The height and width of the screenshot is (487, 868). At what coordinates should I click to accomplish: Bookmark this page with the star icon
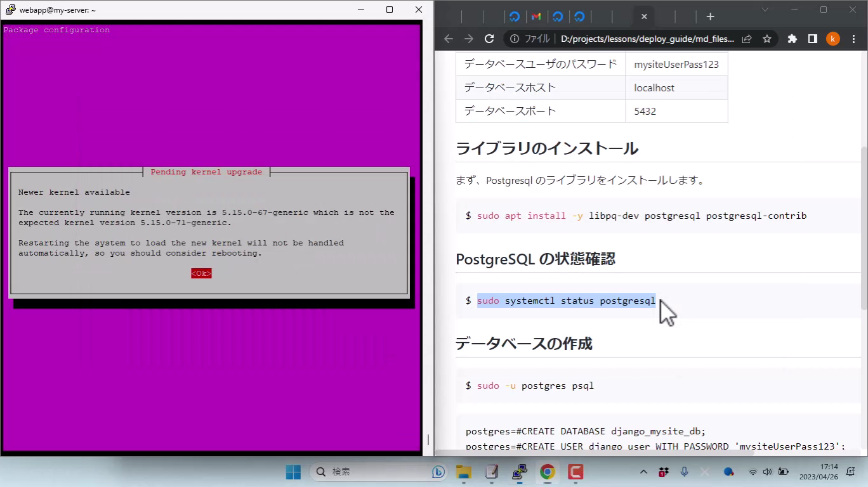click(x=766, y=39)
